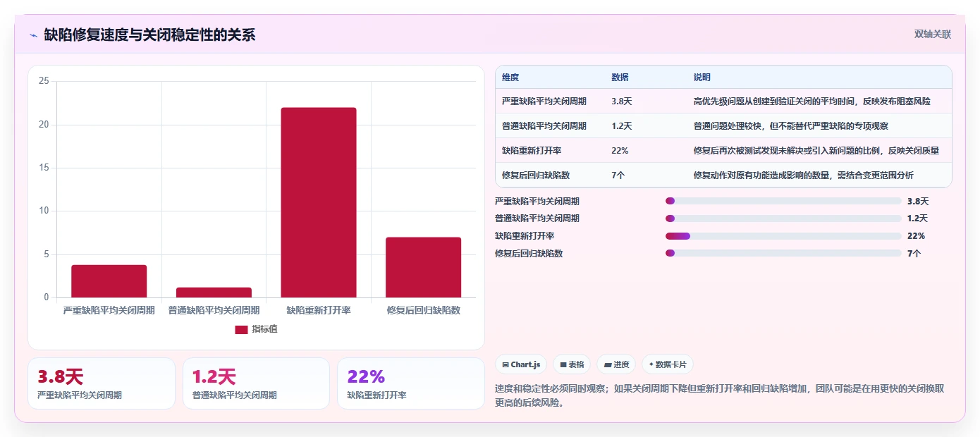Click the 3.8天 progress bar value
980x437 pixels.
pos(918,201)
